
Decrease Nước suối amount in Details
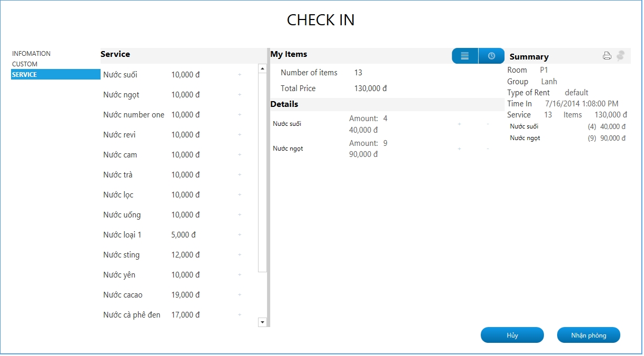[x=488, y=124]
